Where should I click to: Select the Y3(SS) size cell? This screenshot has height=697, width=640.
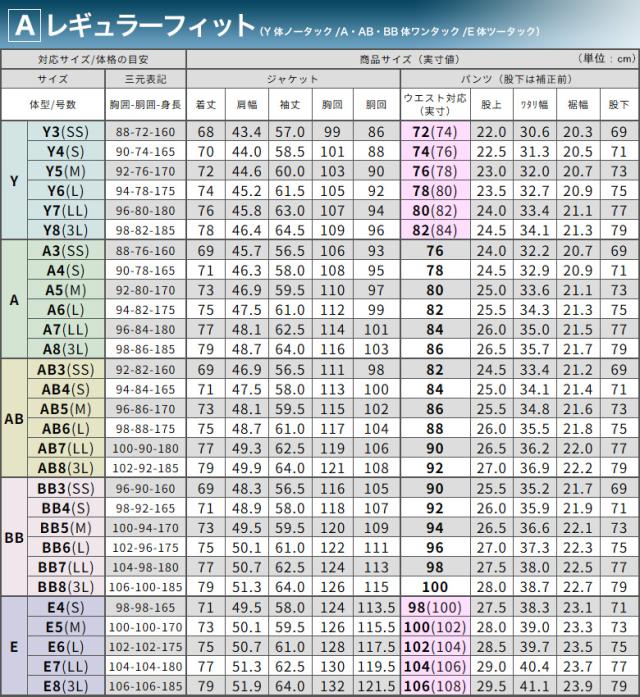[x=66, y=132]
